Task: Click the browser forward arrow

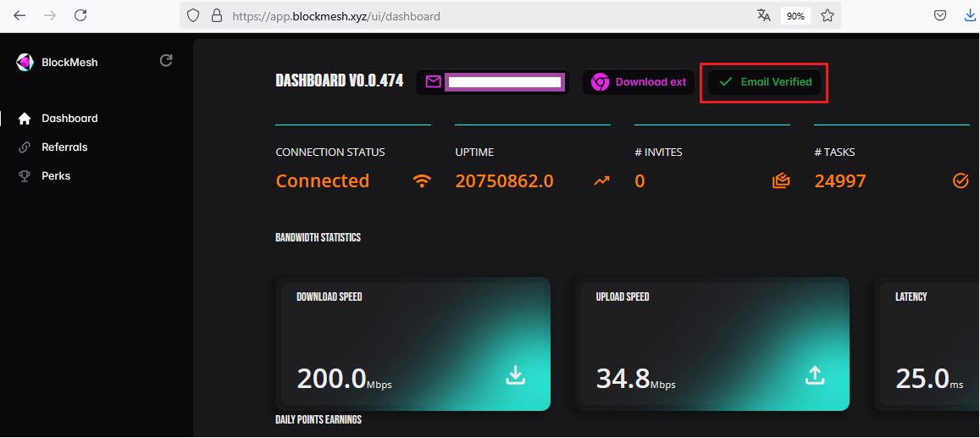Action: click(50, 16)
